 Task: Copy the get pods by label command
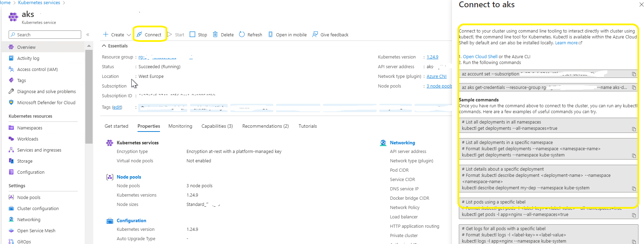pyautogui.click(x=634, y=215)
